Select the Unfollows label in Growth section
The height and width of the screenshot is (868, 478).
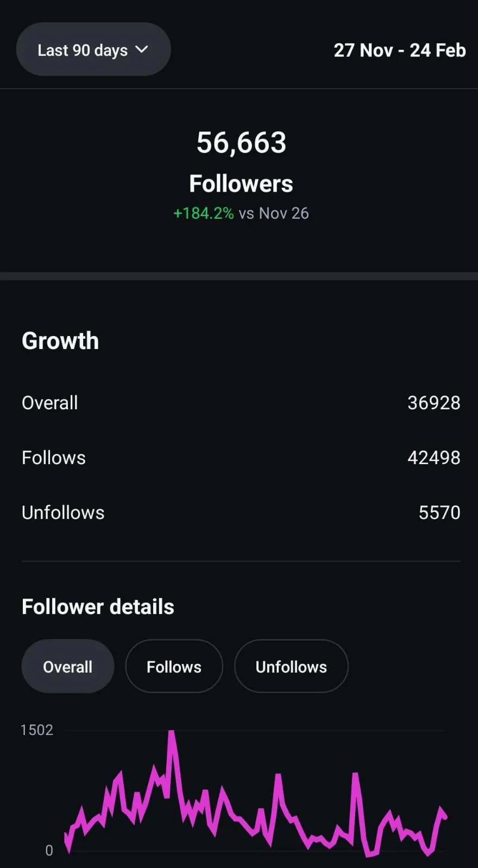[63, 512]
